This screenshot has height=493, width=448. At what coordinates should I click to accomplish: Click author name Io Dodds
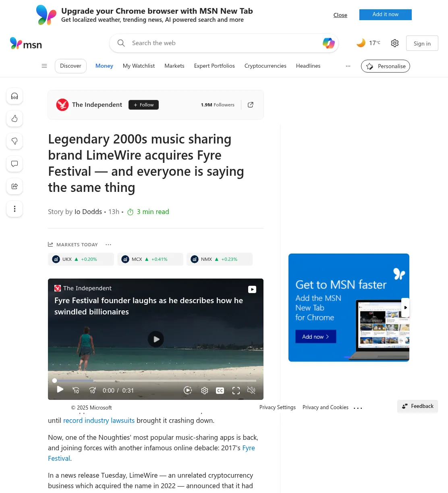coord(88,212)
